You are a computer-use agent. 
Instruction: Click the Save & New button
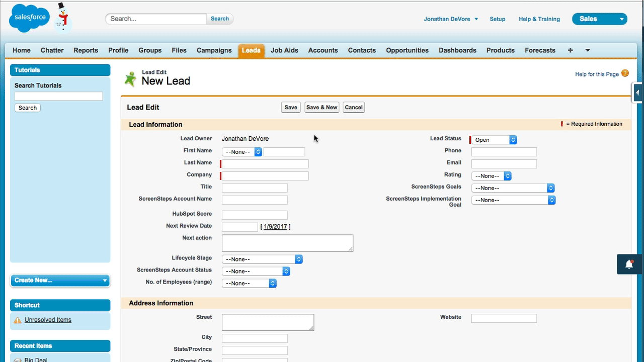coord(322,107)
